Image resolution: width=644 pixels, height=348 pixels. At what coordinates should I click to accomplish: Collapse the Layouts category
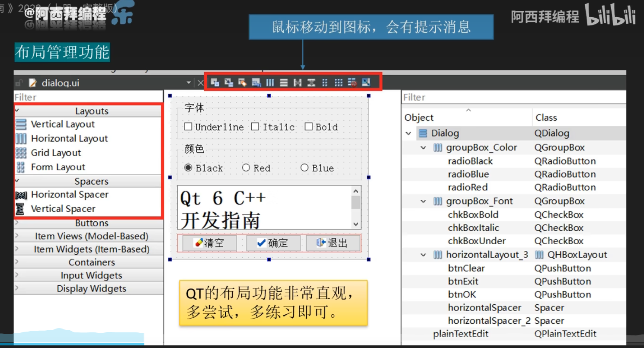click(x=17, y=111)
